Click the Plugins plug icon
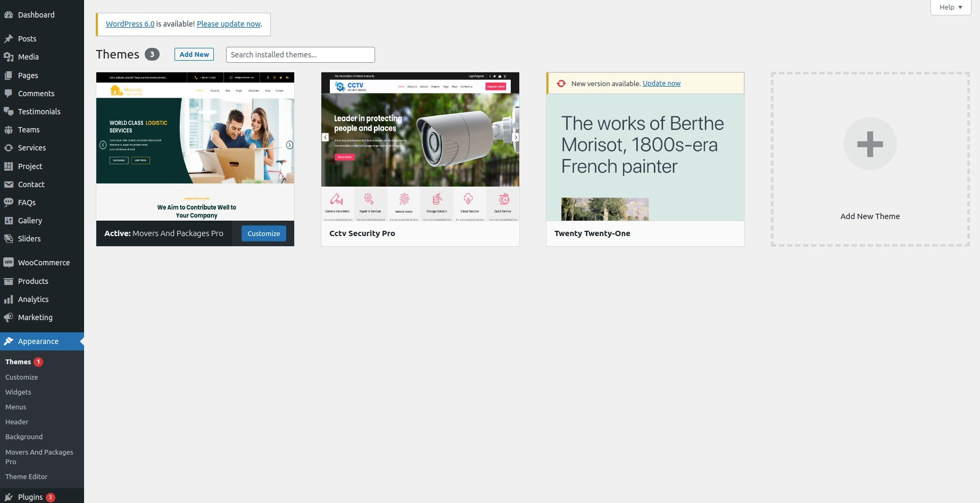Viewport: 980px width, 503px height. [9, 497]
